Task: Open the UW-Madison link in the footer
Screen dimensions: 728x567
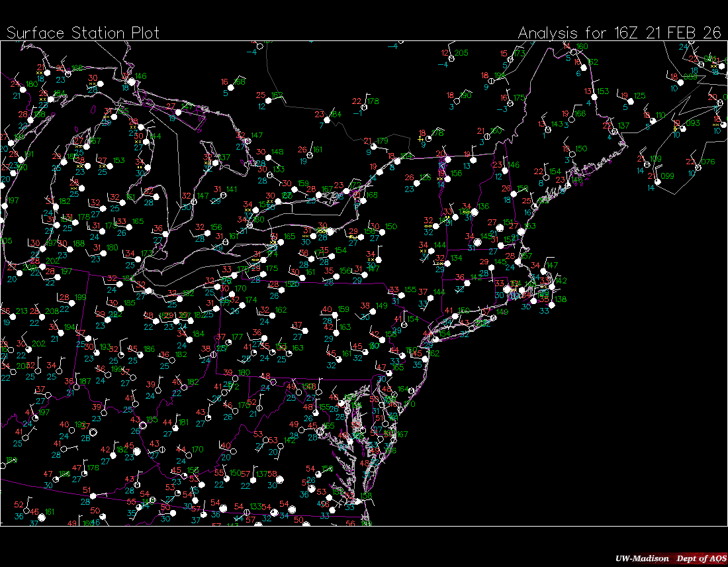Action: pos(641,558)
